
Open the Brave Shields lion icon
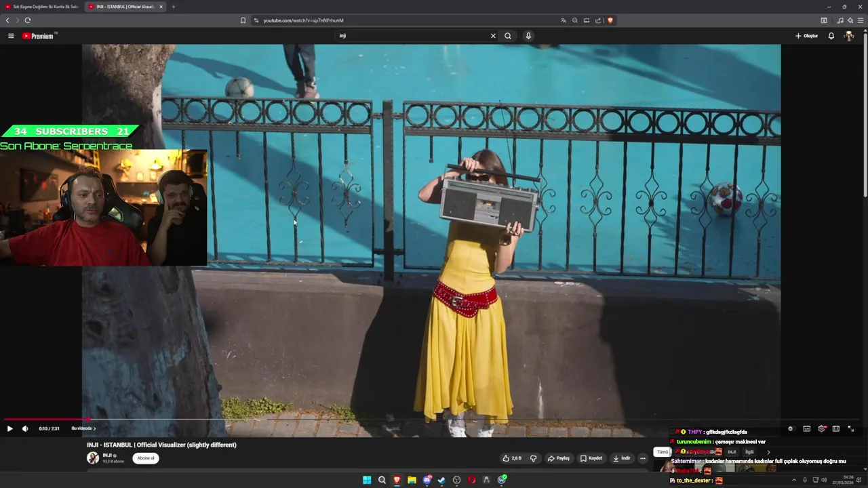610,20
